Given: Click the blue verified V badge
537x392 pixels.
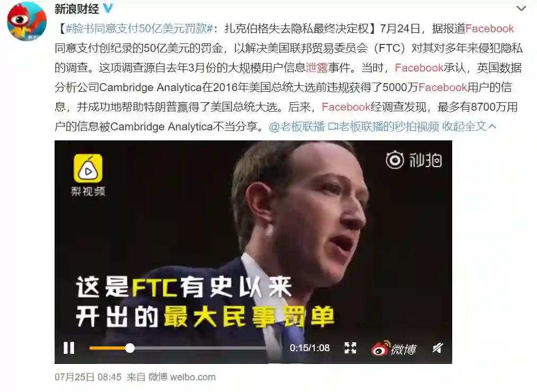Looking at the screenshot, I should pos(108,8).
